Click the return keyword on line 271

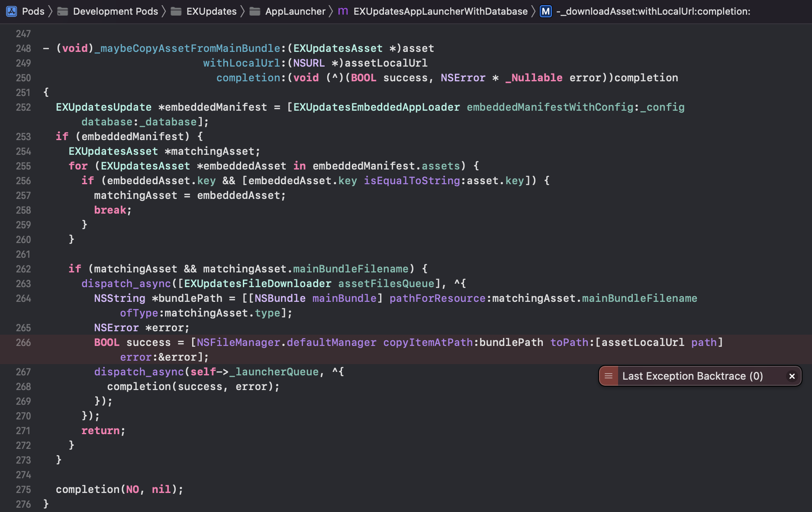(101, 431)
